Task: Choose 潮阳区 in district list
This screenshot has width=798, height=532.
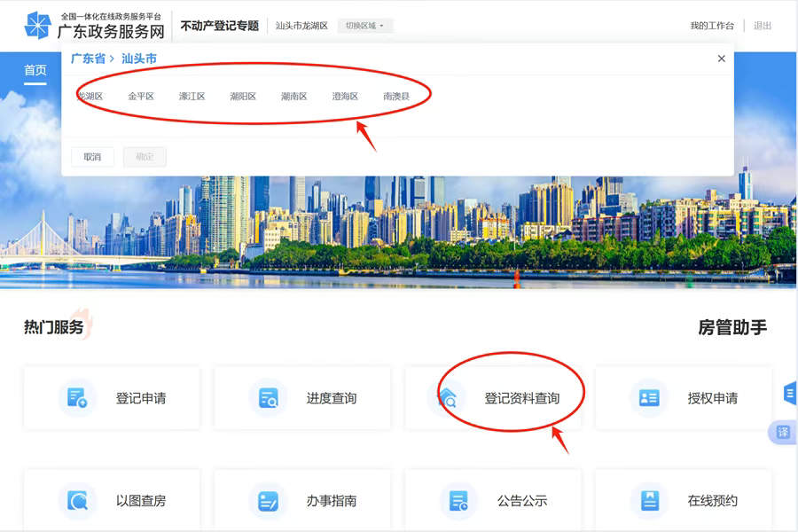Action: click(242, 96)
